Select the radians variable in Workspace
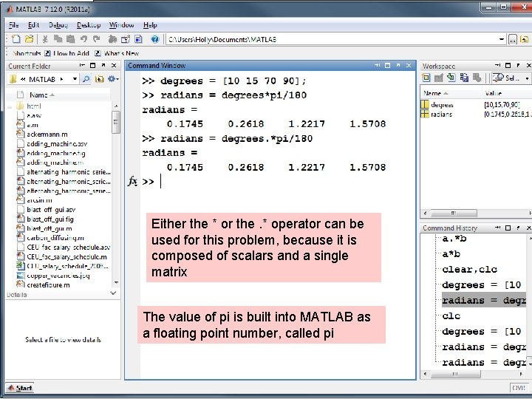 [x=441, y=115]
